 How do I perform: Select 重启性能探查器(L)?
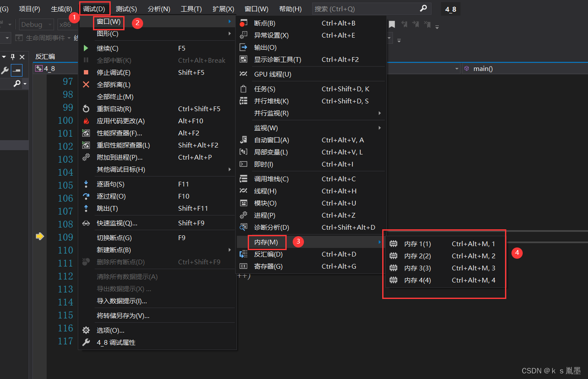(x=157, y=145)
